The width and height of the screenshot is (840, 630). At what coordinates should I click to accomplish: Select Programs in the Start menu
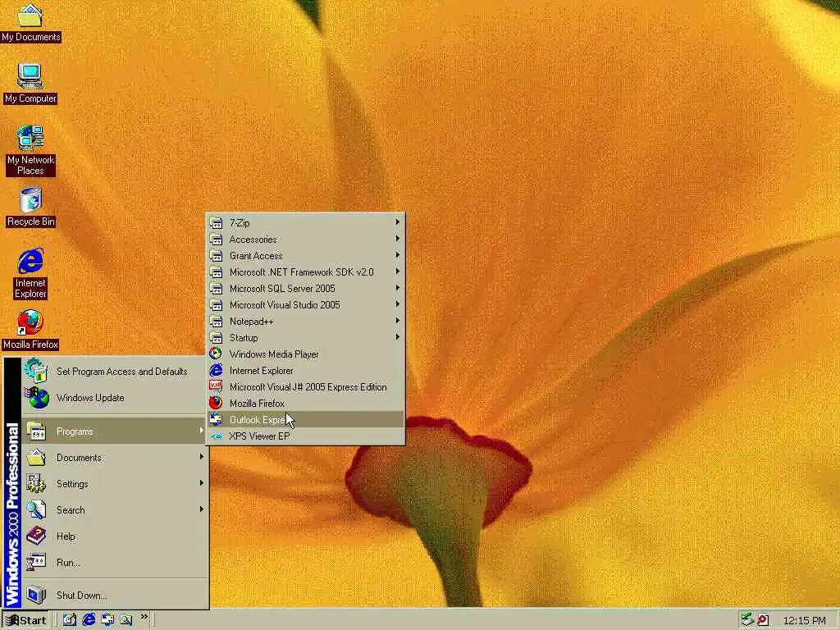(115, 431)
